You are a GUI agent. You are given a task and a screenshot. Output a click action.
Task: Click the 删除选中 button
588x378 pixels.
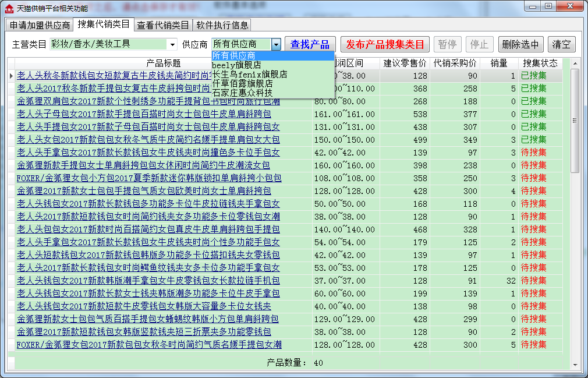[521, 44]
